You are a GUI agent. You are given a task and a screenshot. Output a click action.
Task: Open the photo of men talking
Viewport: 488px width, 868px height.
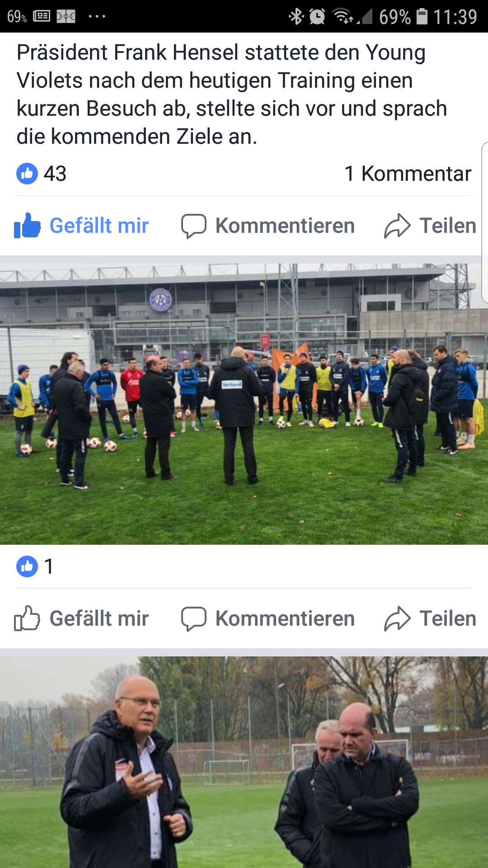[244, 762]
